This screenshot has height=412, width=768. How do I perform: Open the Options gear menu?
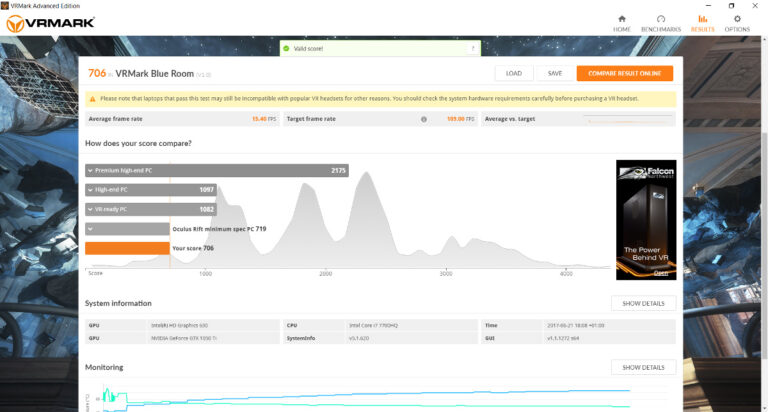[x=737, y=22]
